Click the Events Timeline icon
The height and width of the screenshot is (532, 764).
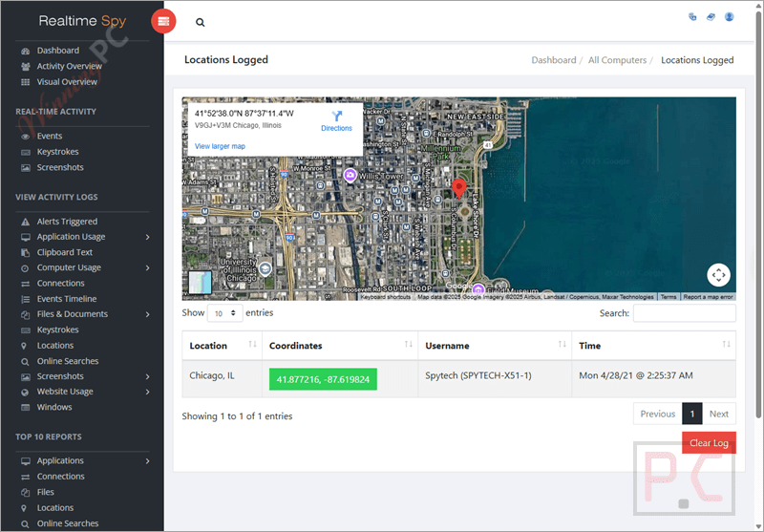point(26,299)
